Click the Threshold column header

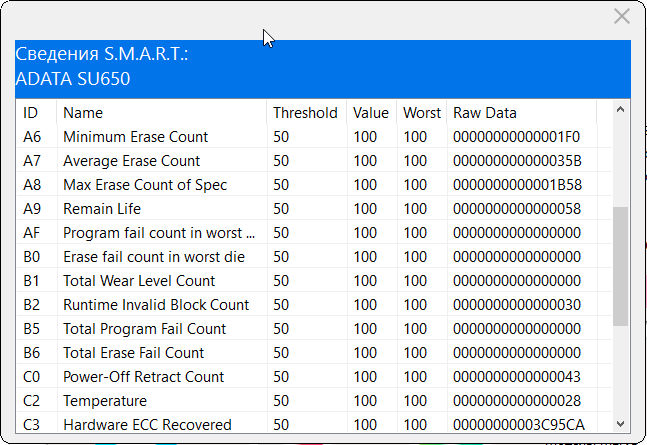click(305, 113)
